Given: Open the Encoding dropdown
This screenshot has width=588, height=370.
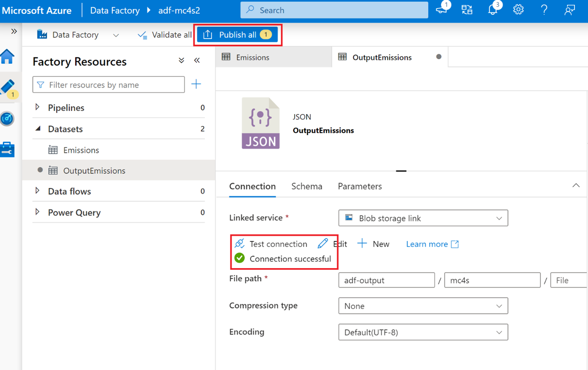Looking at the screenshot, I should click(x=423, y=332).
